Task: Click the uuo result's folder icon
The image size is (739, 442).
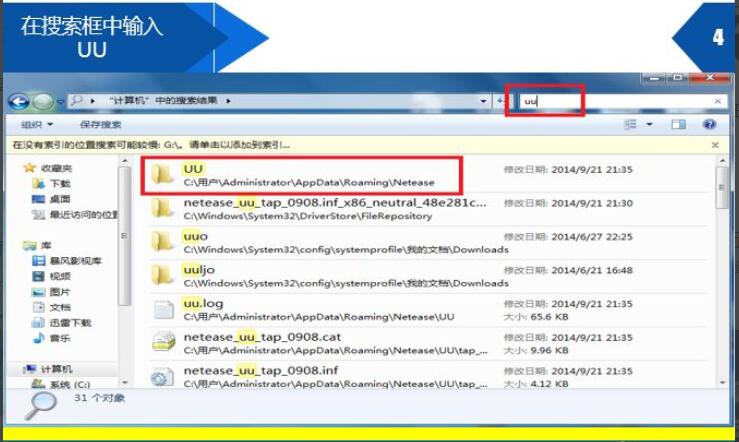Action: click(163, 242)
